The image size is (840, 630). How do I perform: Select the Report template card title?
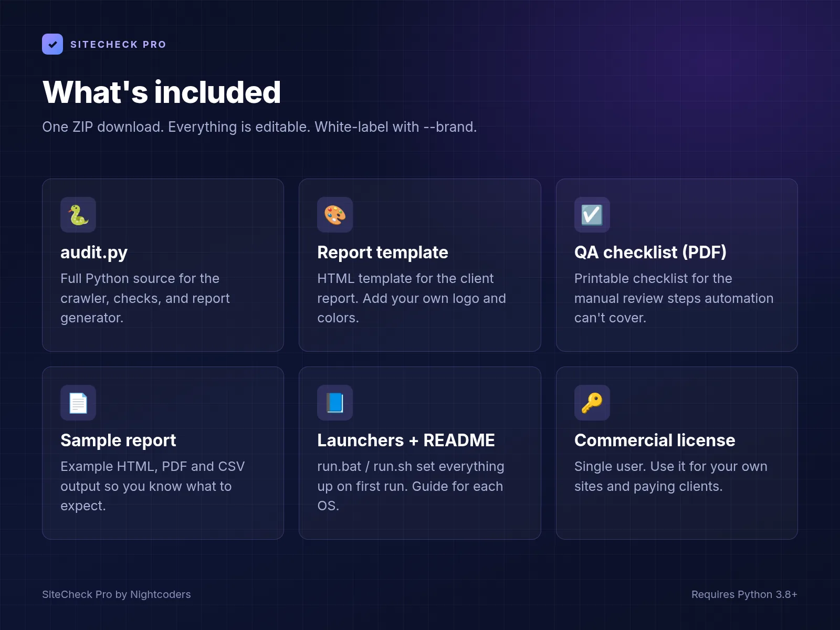pyautogui.click(x=383, y=253)
